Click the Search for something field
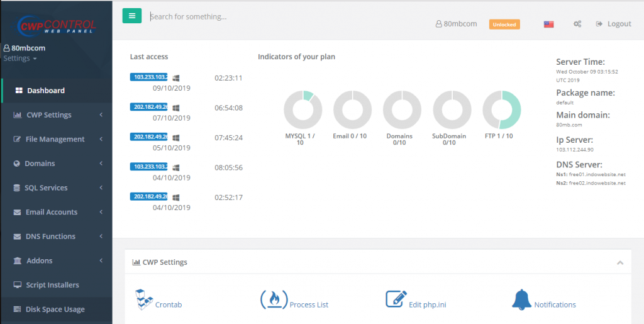This screenshot has width=644, height=324. 283,17
